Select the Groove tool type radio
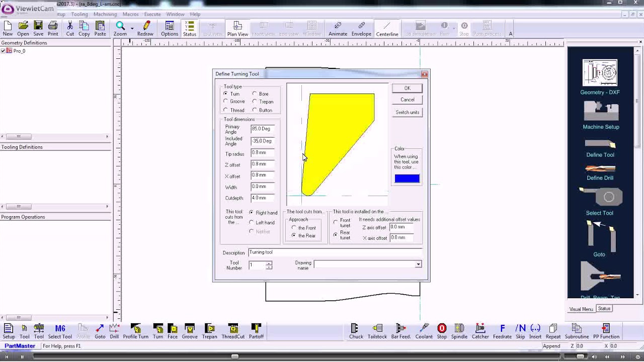644x362 pixels. coord(225,101)
